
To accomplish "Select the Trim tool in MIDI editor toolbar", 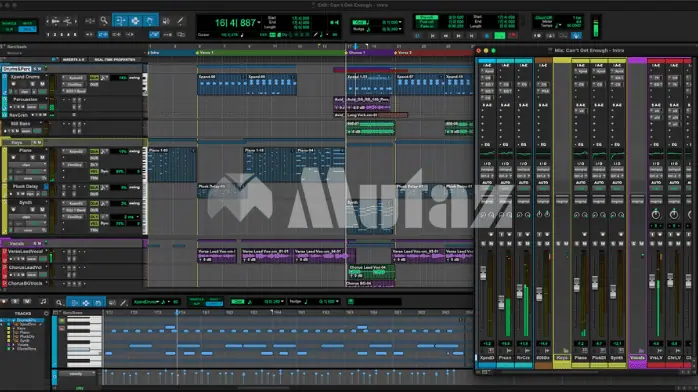I will coord(74,303).
